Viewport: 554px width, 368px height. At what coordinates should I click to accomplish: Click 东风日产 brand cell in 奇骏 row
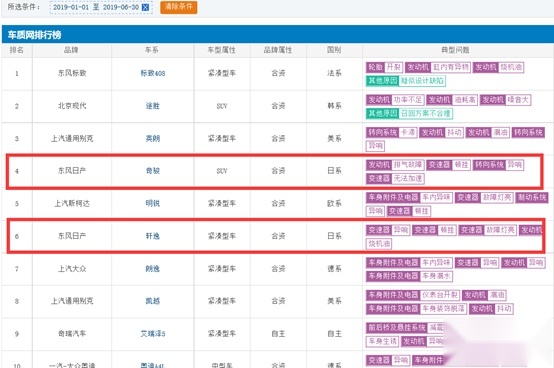[x=72, y=171]
